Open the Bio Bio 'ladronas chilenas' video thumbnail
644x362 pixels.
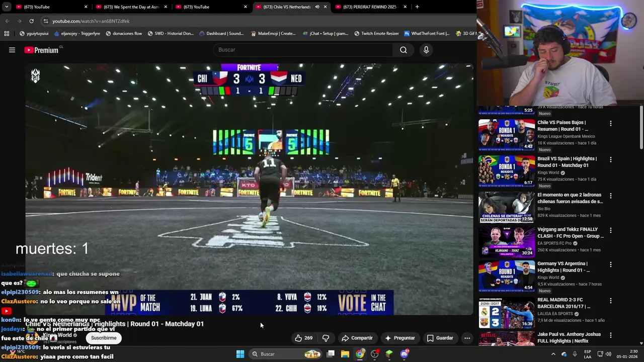pyautogui.click(x=507, y=207)
